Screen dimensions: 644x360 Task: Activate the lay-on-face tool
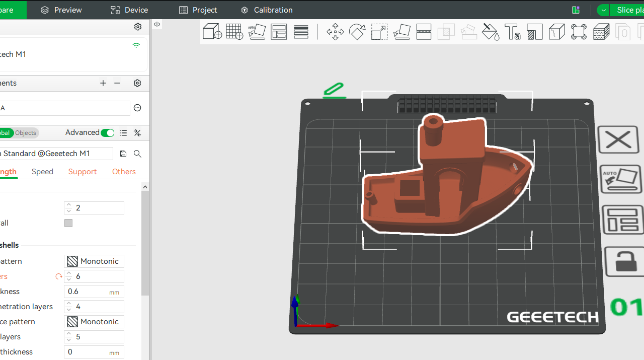point(402,32)
